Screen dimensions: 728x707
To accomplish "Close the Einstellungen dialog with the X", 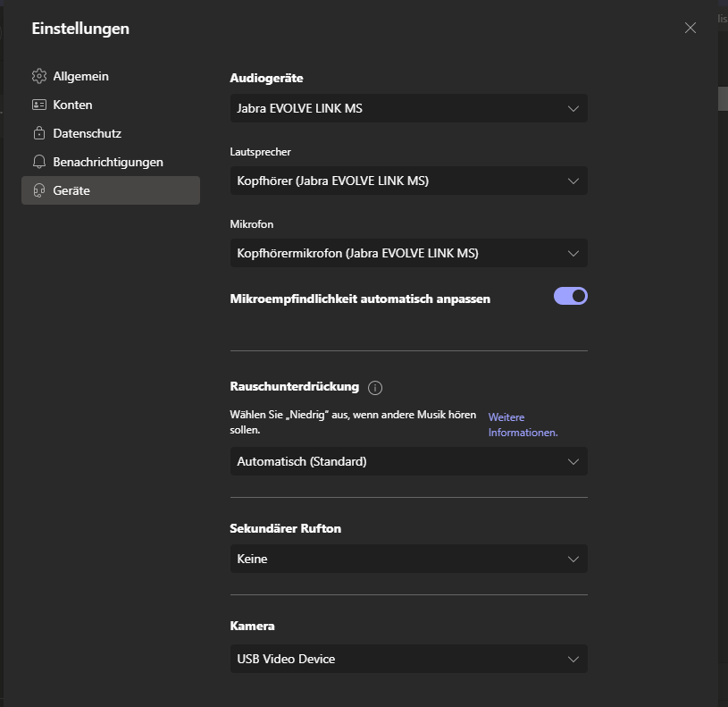I will [690, 28].
